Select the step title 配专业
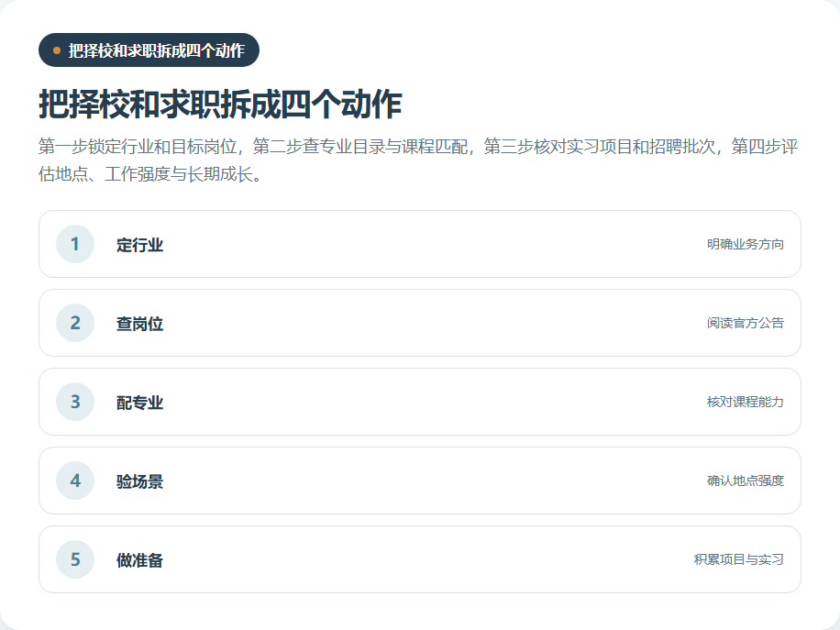 tap(139, 403)
